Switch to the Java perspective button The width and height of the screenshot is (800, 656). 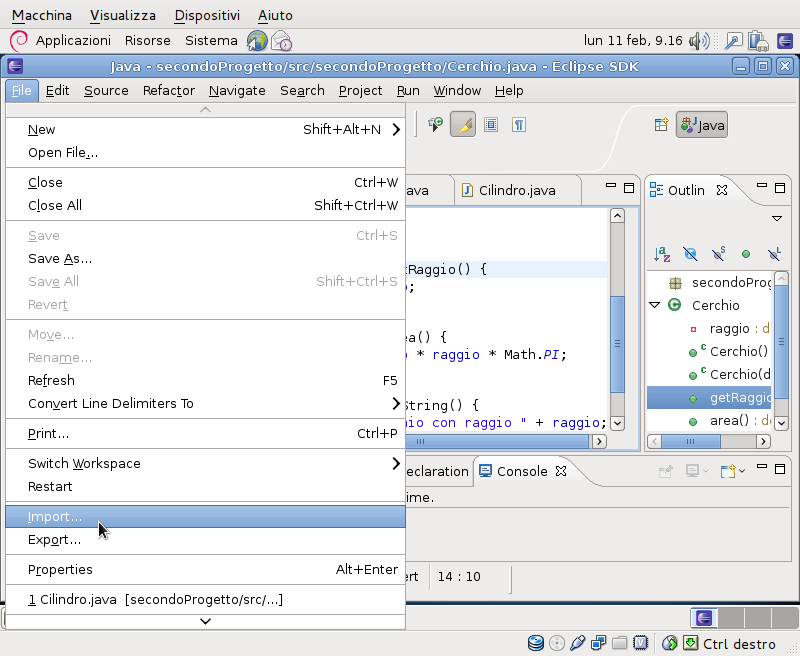pyautogui.click(x=702, y=125)
